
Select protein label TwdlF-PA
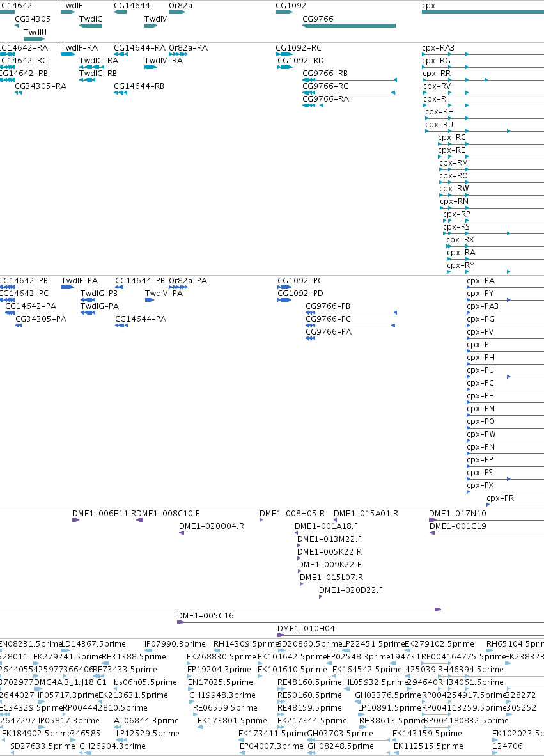[x=79, y=281]
